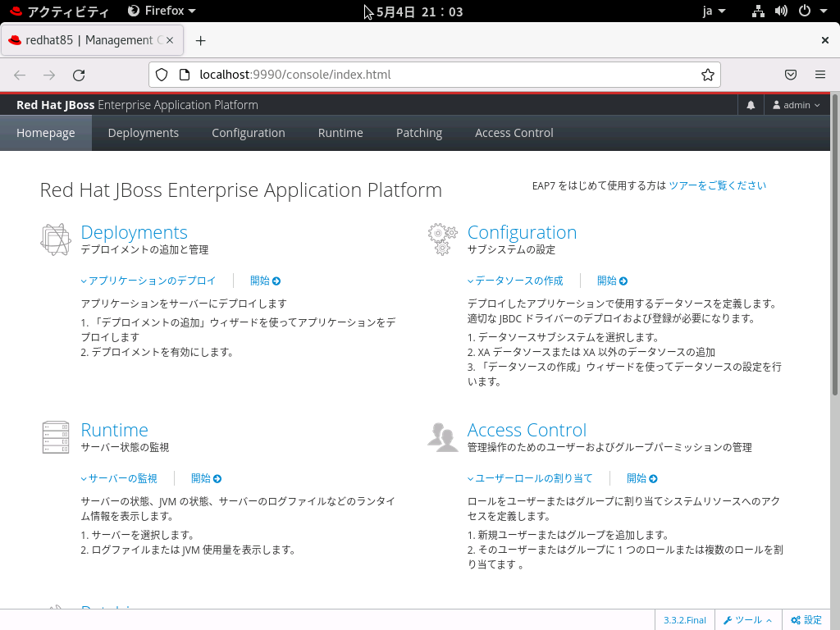Close the redhat85 Management tab

coord(170,40)
